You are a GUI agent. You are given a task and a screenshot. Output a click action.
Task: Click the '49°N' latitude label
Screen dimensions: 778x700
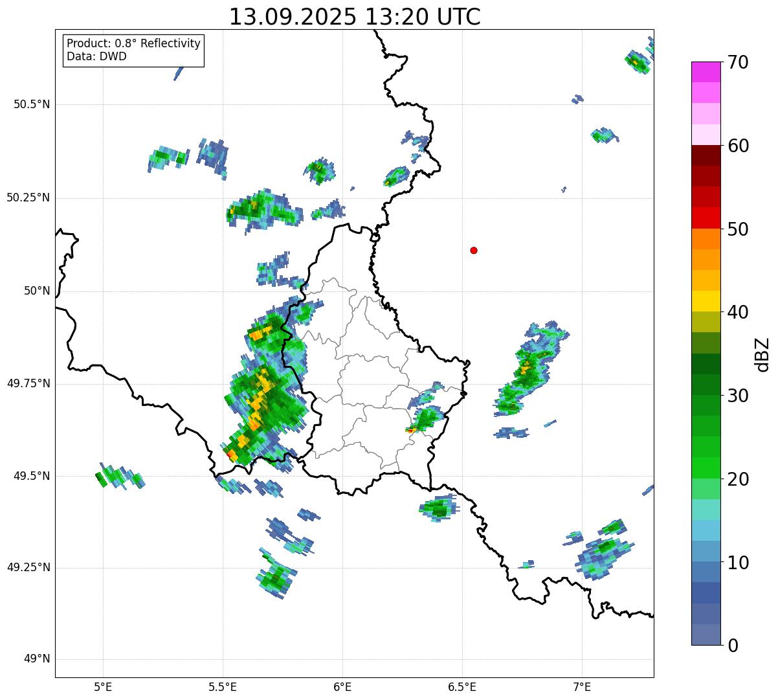coord(37,659)
